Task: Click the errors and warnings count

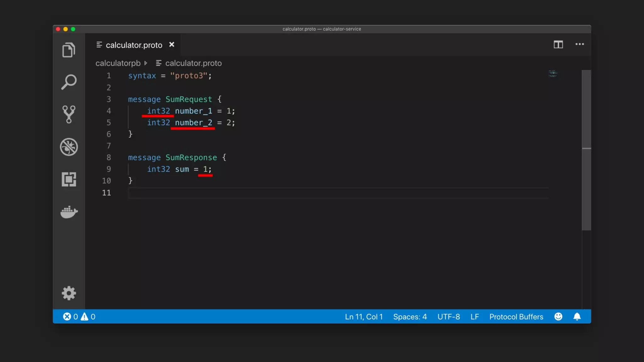Action: pos(79,317)
